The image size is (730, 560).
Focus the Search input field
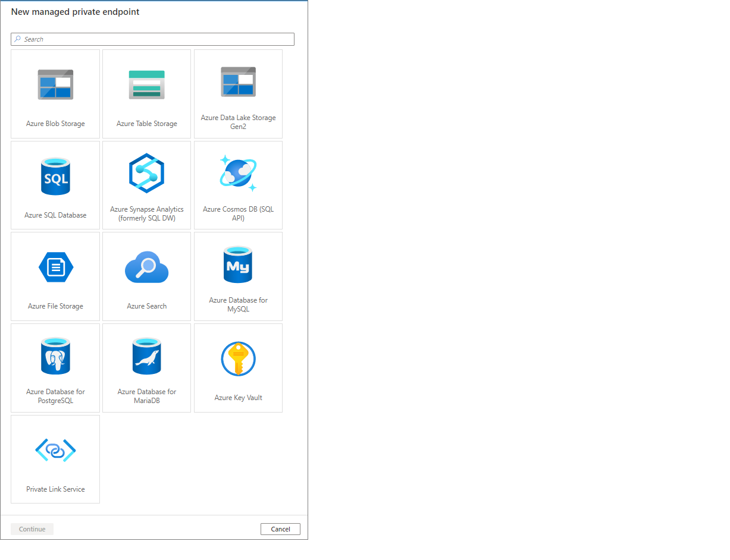[152, 39]
